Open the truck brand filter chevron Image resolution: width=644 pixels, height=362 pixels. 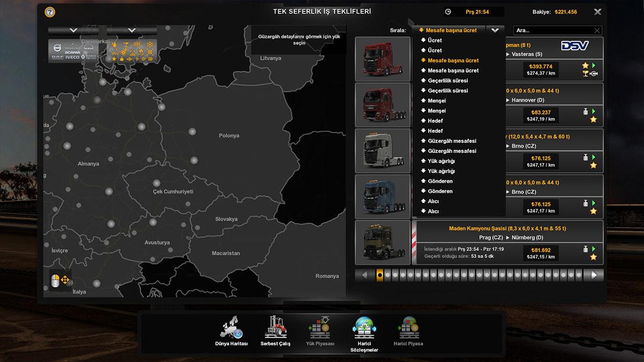[x=74, y=30]
